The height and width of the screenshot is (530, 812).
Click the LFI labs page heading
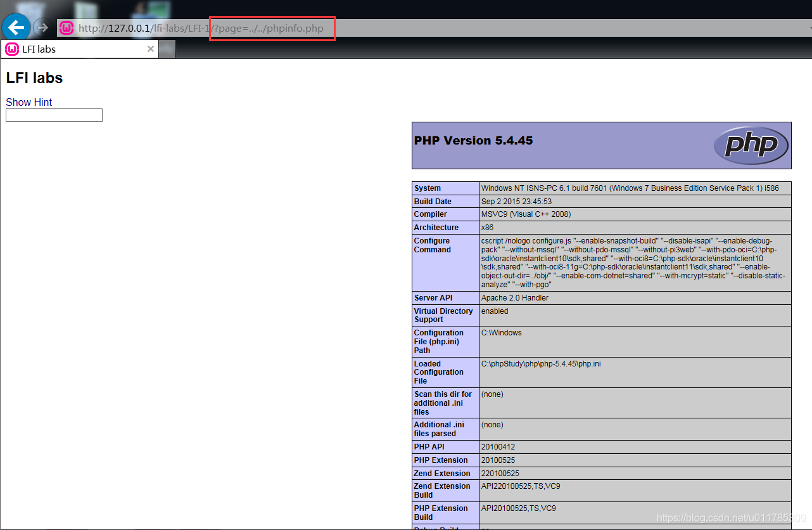34,78
